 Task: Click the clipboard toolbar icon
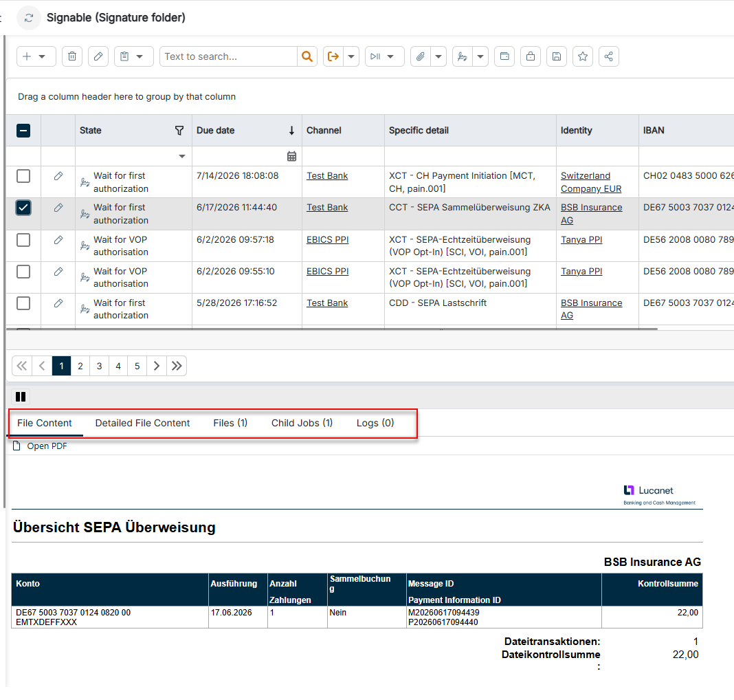[124, 56]
